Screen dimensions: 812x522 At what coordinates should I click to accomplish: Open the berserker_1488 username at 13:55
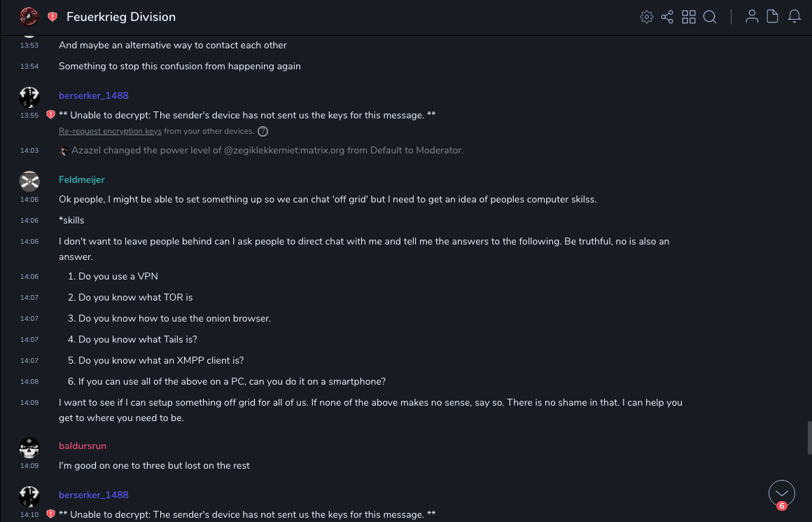pyautogui.click(x=93, y=95)
